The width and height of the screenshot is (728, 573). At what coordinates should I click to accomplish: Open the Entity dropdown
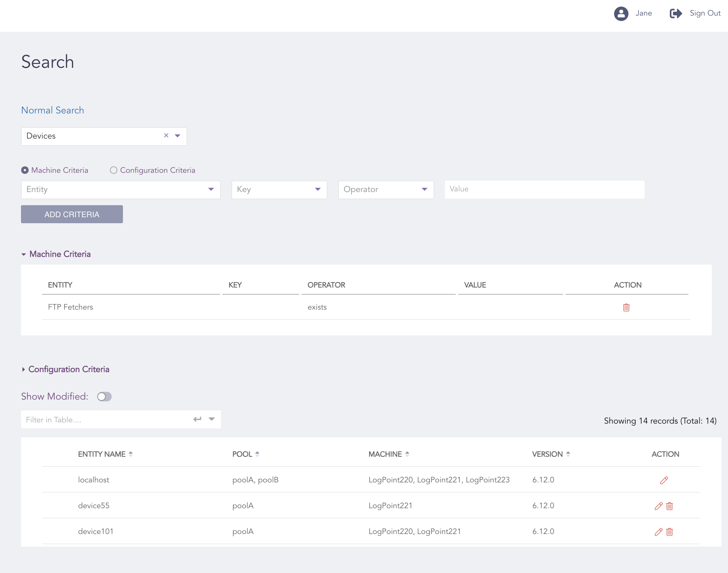120,190
